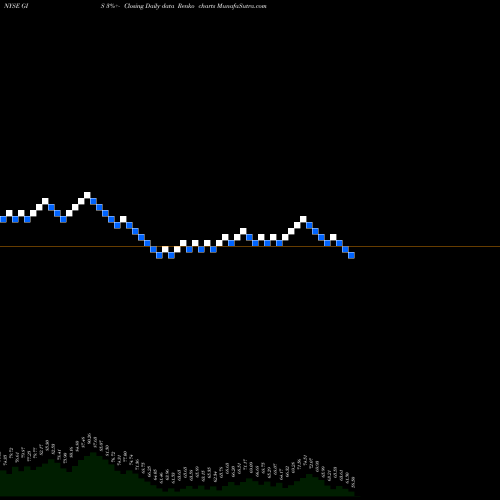Click the price label above the final histogram bar
The width and height of the screenshot is (500, 500).
click(354, 482)
